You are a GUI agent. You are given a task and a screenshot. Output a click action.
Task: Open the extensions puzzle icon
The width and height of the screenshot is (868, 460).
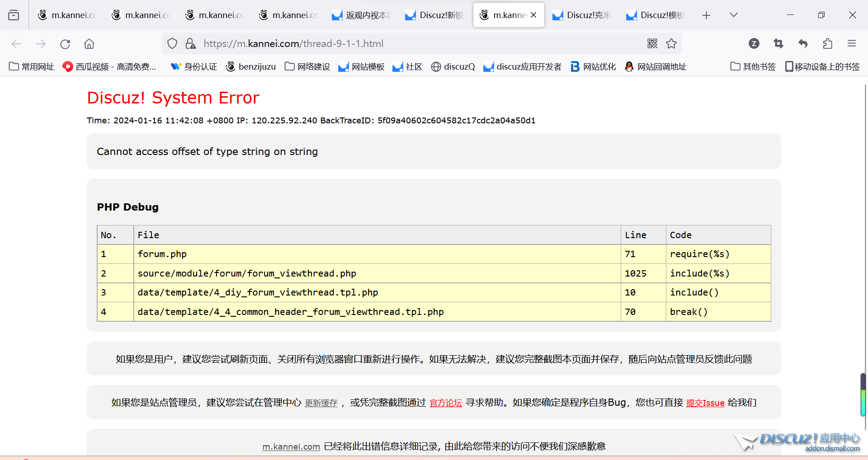coord(827,43)
